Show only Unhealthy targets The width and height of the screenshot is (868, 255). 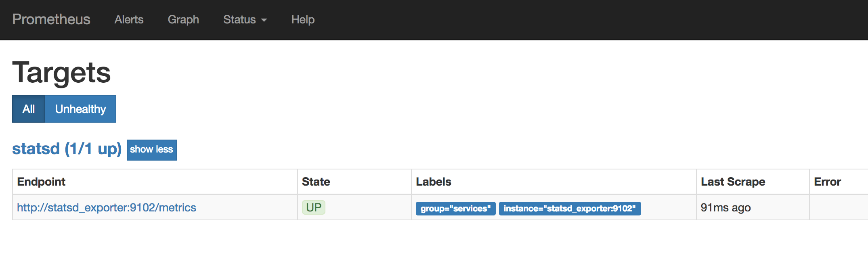(x=80, y=109)
